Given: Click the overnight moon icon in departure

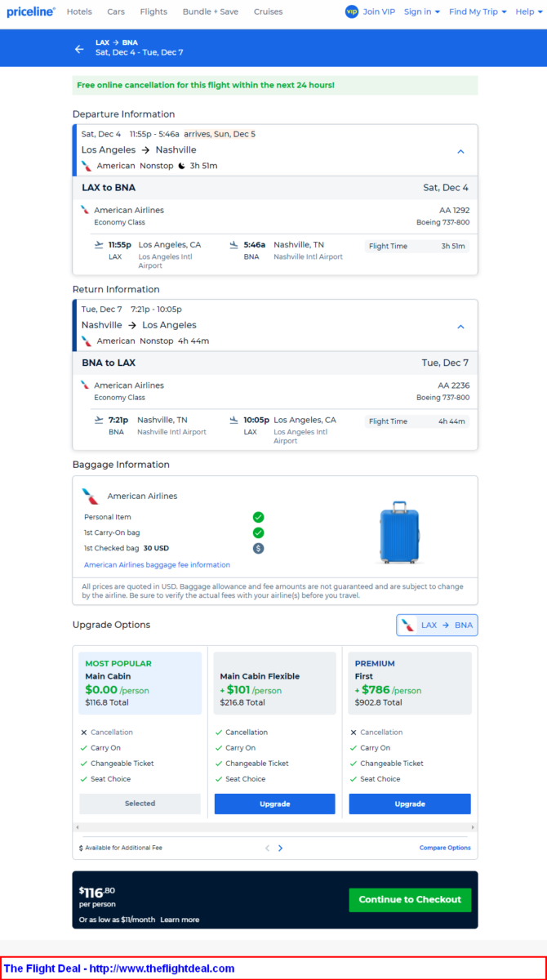Looking at the screenshot, I should [183, 166].
